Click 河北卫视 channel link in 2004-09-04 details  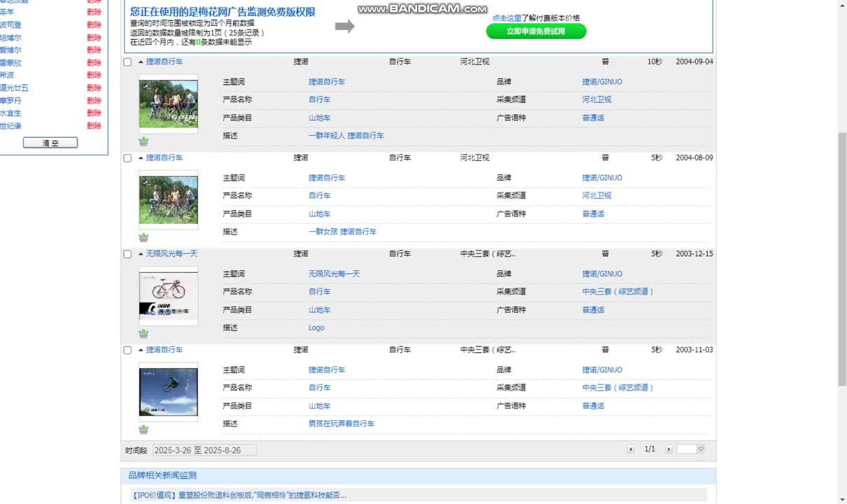(596, 99)
